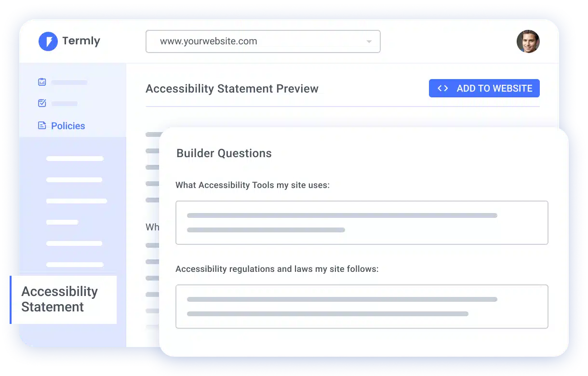Screen dimensions: 588x376
Task: Open the user profile avatar
Action: (528, 41)
